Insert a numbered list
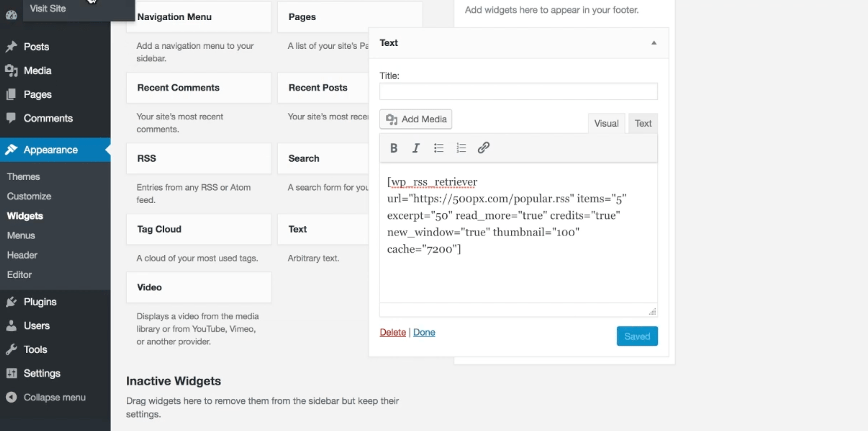 pos(461,148)
